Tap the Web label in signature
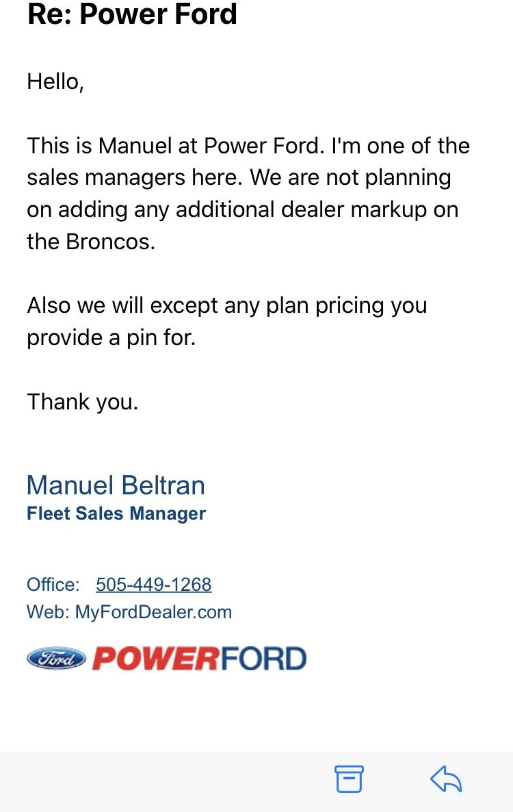The height and width of the screenshot is (812, 513). point(48,612)
